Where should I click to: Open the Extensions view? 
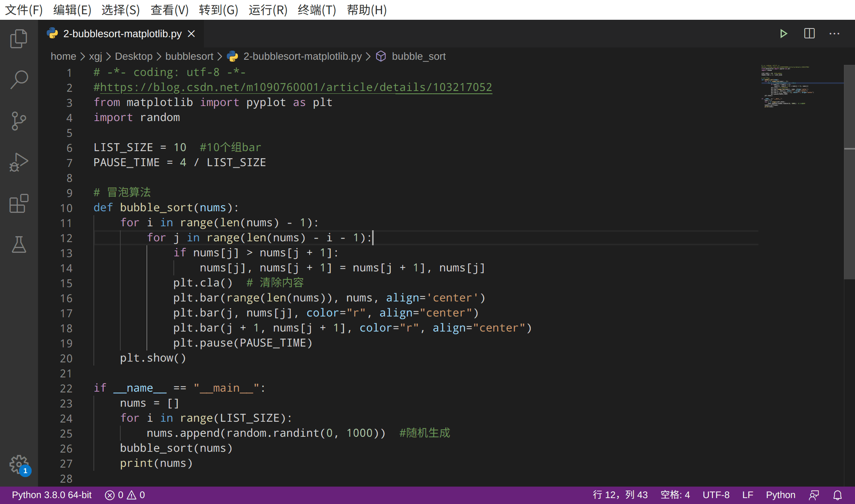[19, 203]
